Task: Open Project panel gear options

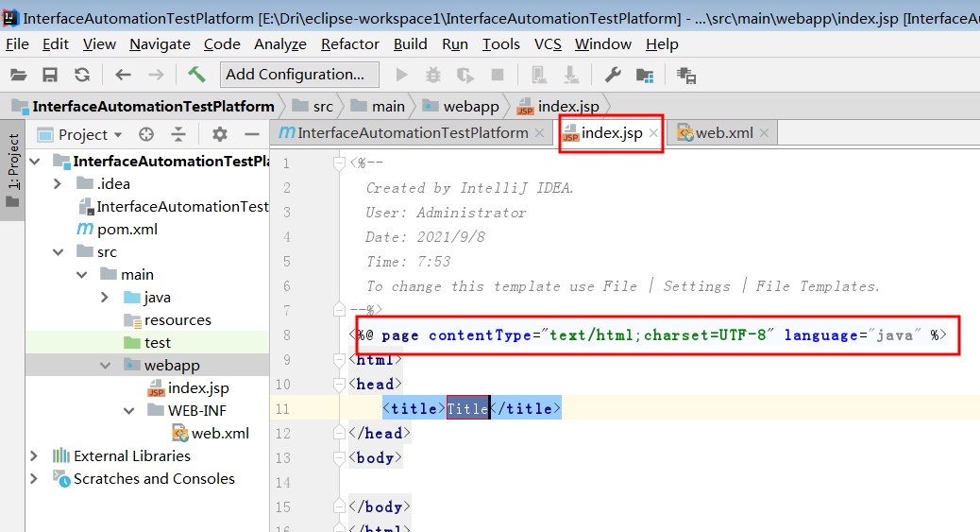Action: [x=220, y=134]
